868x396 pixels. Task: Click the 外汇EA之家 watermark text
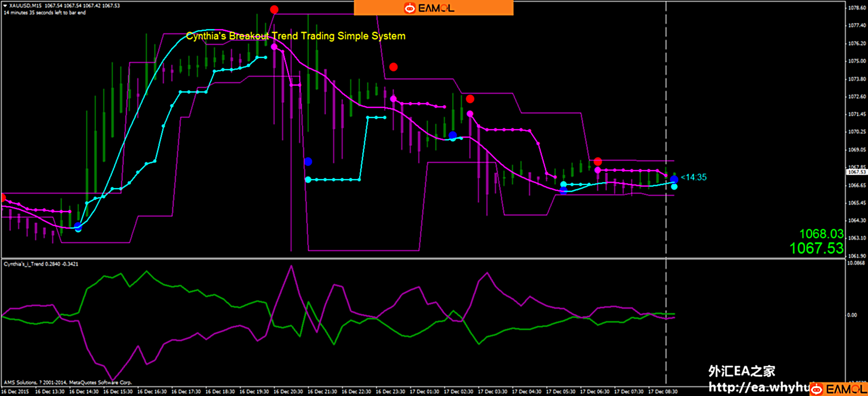(x=741, y=371)
